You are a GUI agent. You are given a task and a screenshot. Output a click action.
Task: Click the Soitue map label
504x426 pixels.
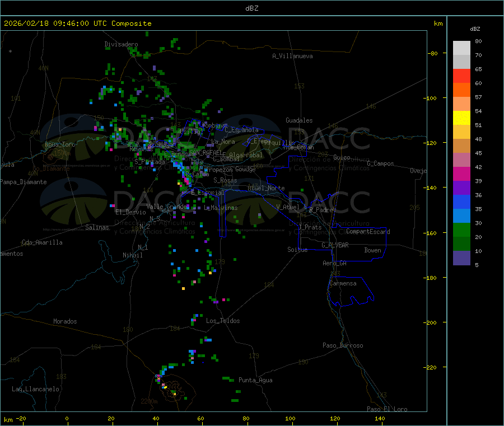click(x=297, y=250)
